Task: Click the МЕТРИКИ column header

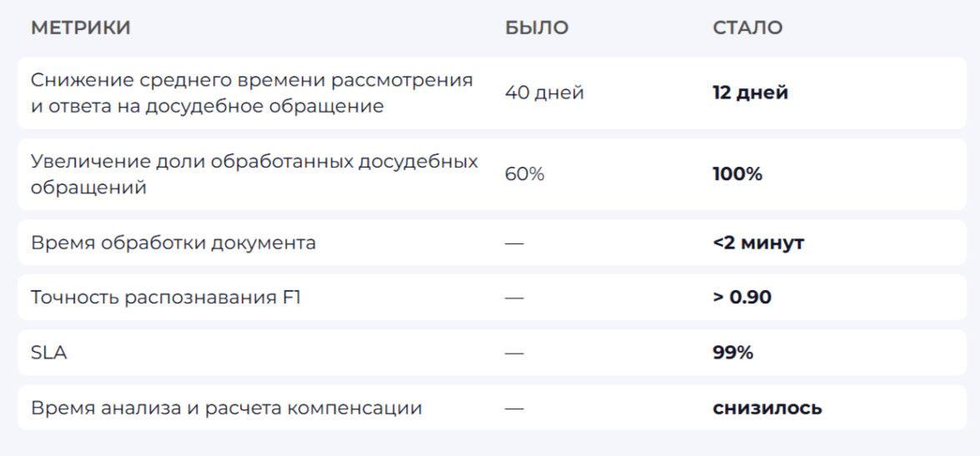Action: [x=81, y=28]
